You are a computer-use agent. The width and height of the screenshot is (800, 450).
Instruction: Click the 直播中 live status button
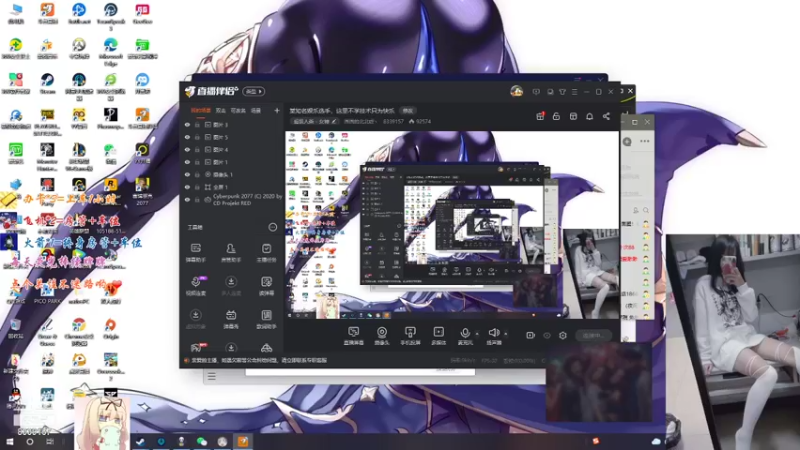click(593, 335)
